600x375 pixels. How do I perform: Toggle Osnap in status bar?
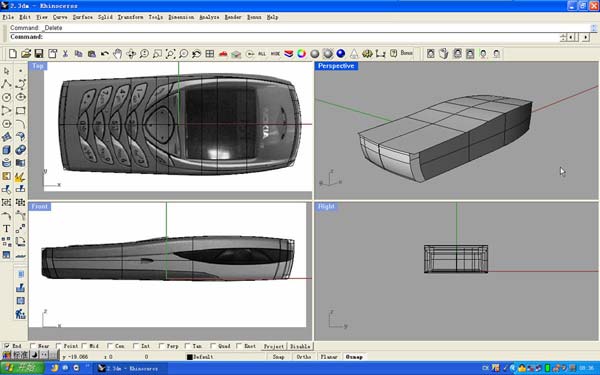tap(354, 357)
